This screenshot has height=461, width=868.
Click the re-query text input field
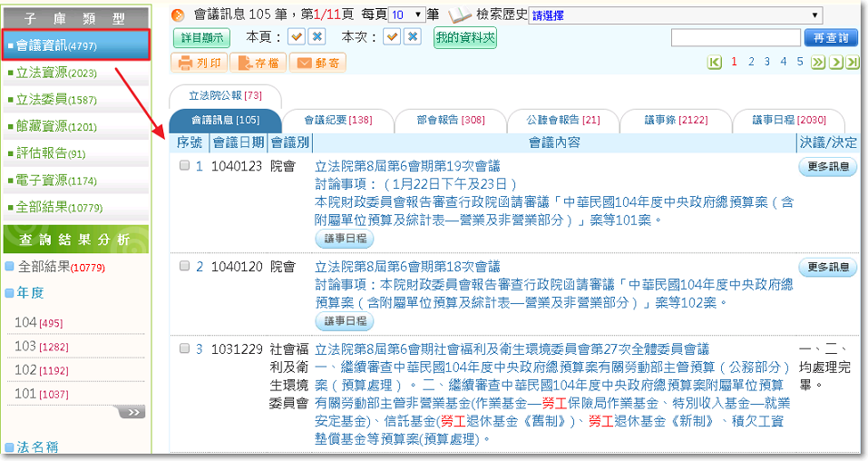coord(735,37)
